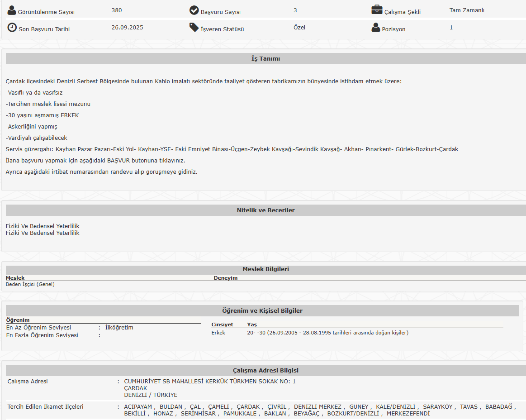
Task: Click the Cinsiyet column header
Action: click(222, 325)
